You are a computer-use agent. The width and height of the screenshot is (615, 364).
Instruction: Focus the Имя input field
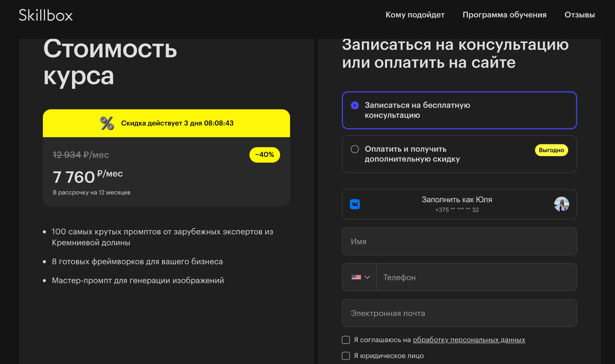pos(459,241)
